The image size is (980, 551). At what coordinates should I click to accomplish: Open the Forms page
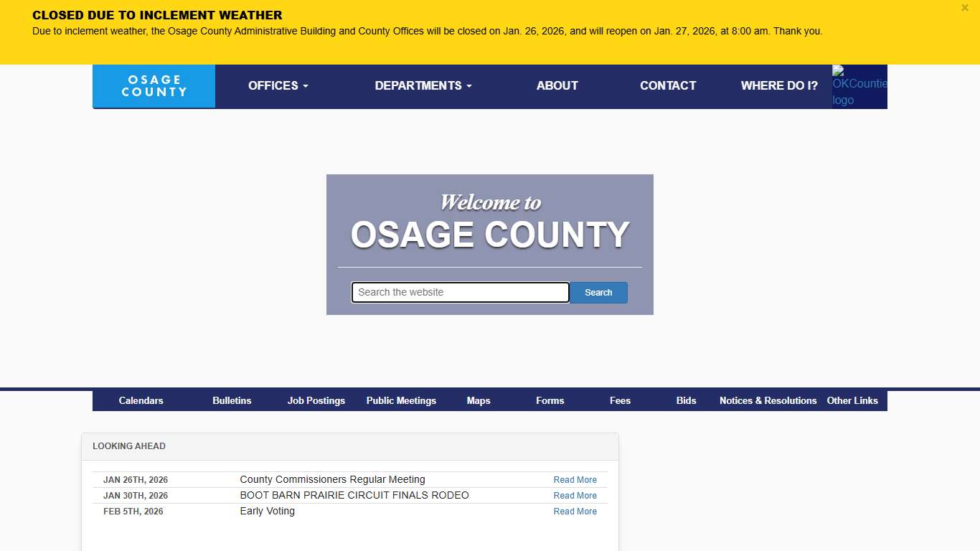point(550,400)
